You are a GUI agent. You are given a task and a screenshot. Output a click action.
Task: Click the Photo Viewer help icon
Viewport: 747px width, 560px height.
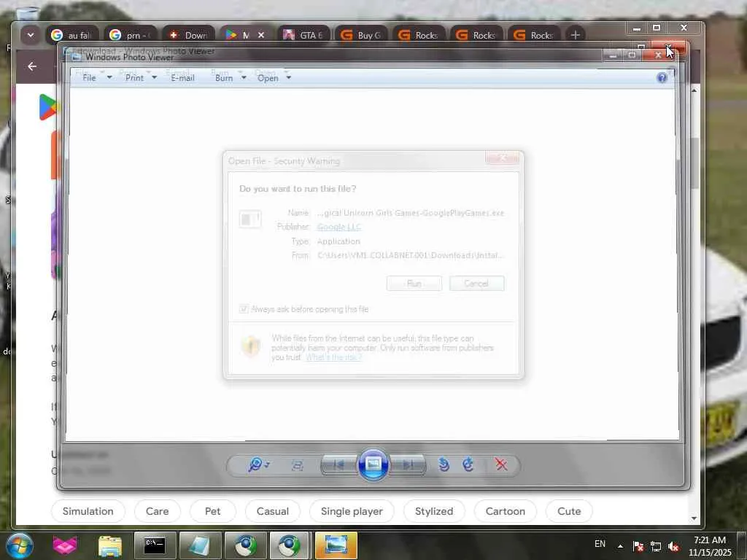[662, 77]
